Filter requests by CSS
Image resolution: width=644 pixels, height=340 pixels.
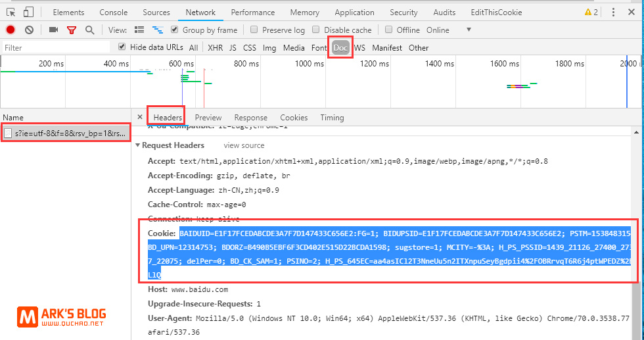tap(250, 48)
